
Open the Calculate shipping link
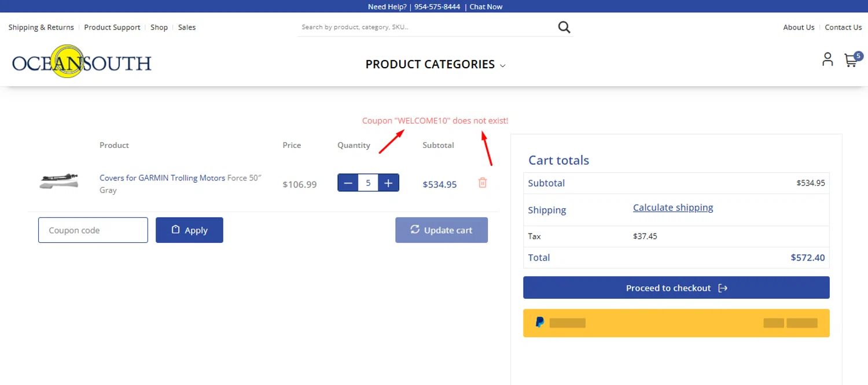tap(673, 208)
